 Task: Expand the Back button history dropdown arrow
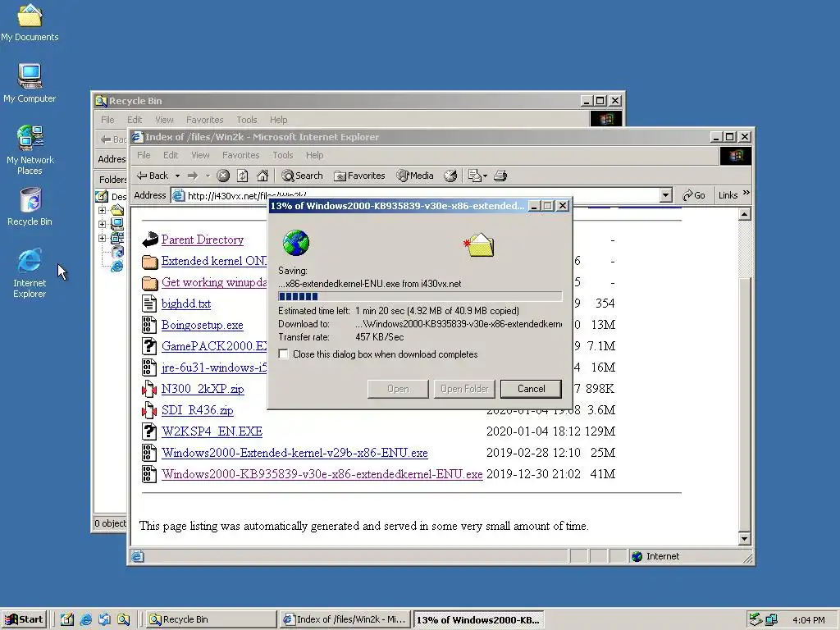[177, 176]
